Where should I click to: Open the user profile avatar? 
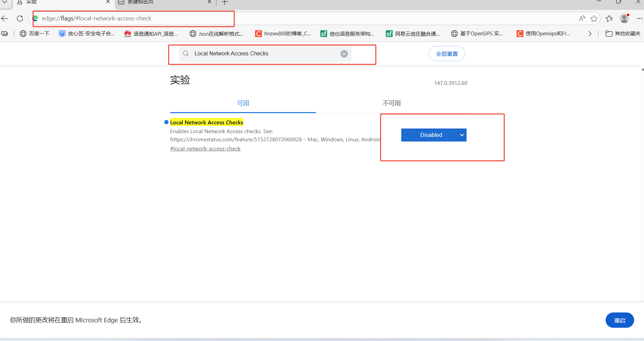point(624,18)
